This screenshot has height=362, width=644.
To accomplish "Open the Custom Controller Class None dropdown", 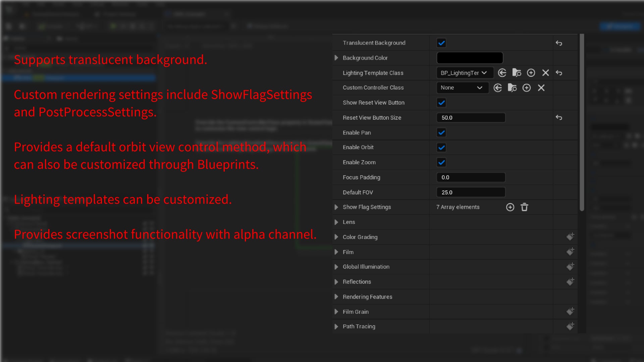I will 462,88.
